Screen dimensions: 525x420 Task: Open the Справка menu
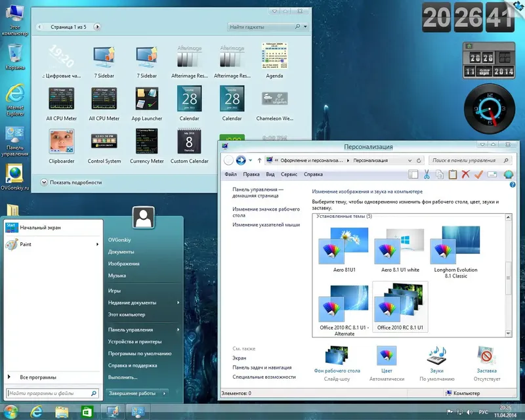click(313, 174)
